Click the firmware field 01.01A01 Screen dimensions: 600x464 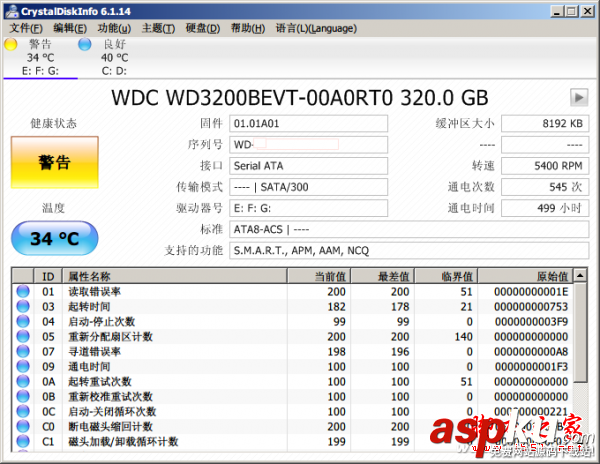point(308,124)
